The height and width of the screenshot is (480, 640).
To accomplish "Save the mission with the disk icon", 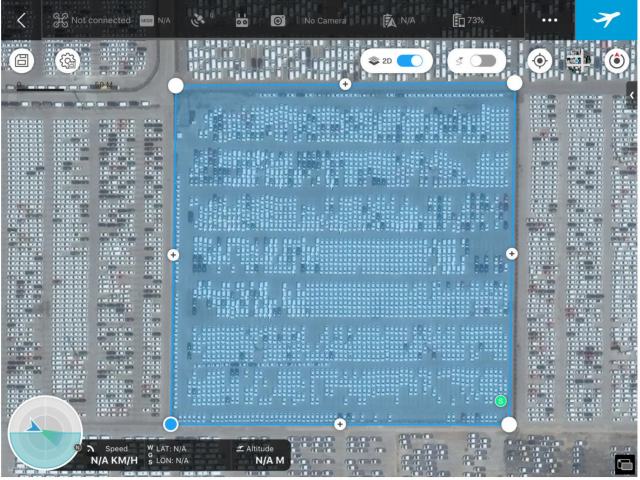I will click(21, 61).
